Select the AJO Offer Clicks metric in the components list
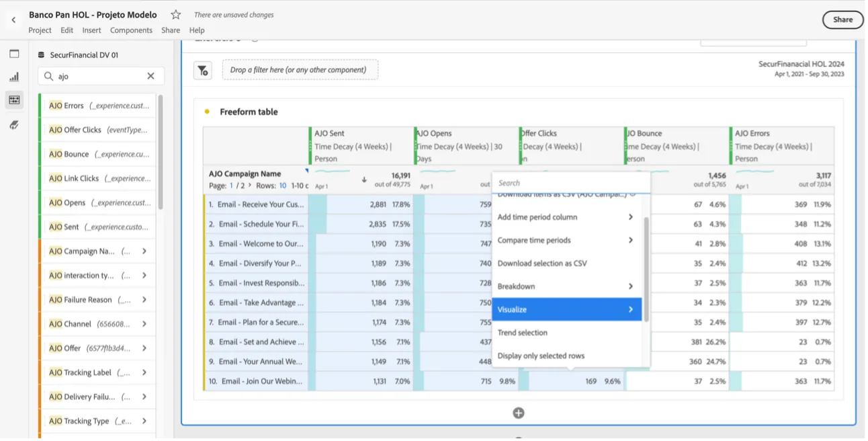The image size is (868, 441). (97, 130)
